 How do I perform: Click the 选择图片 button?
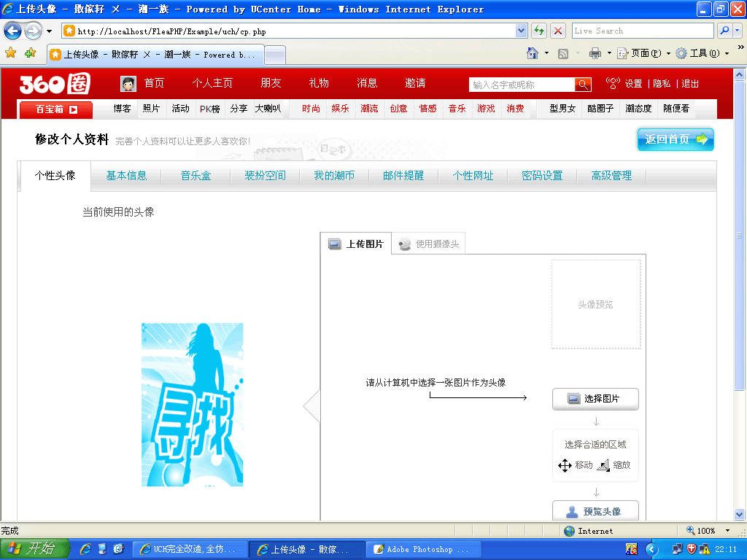click(595, 399)
